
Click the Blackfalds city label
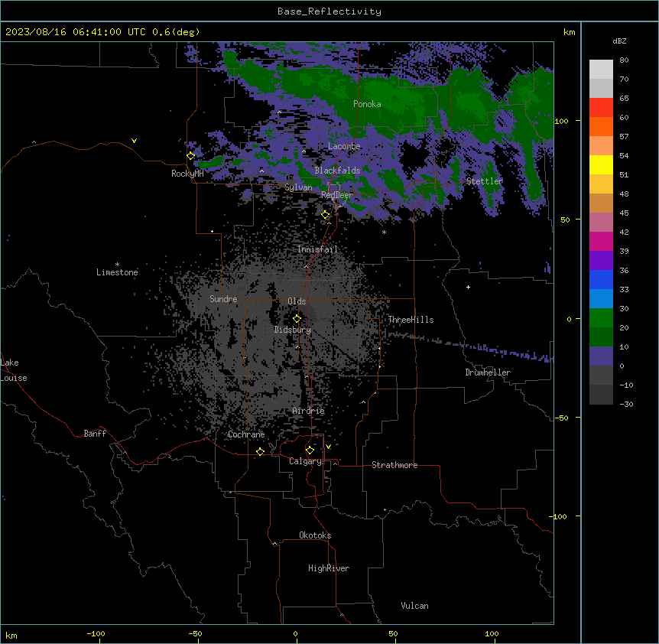[337, 171]
